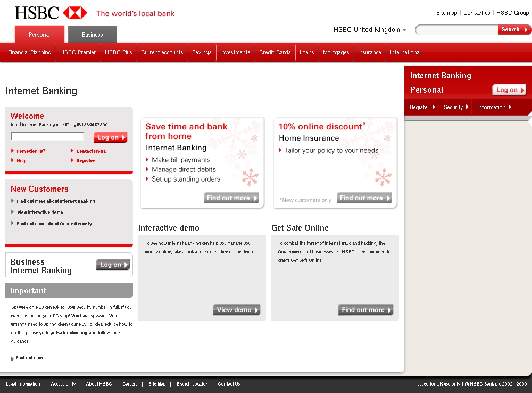Viewport: 532px width, 393px height.
Task: Open Current accounts menu
Action: pos(162,52)
